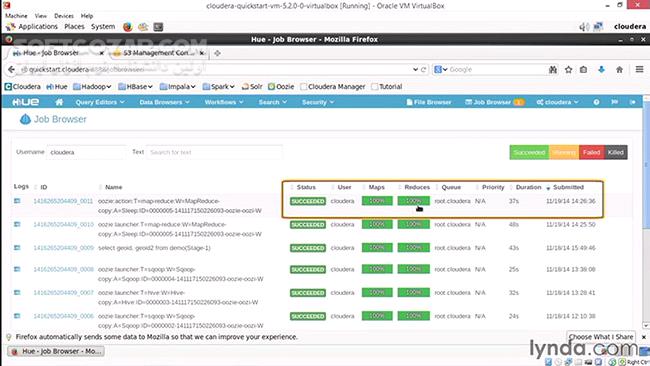
Task: Open the Firefox bookmarks clipboard icon
Action: point(583,70)
